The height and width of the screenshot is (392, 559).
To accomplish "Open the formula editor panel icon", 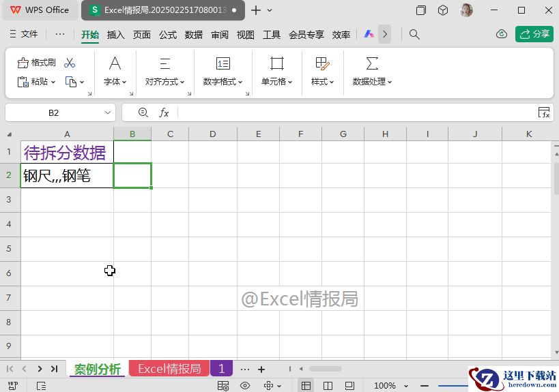I will click(544, 112).
